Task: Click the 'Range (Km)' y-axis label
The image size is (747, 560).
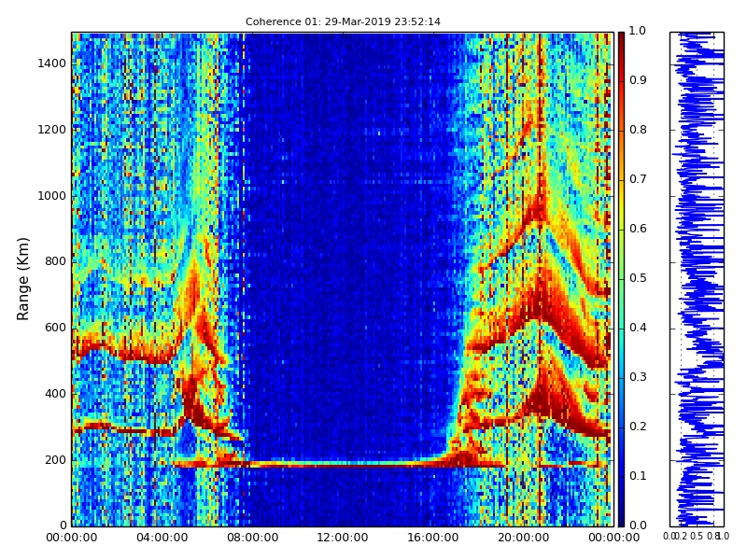Action: 22,279
